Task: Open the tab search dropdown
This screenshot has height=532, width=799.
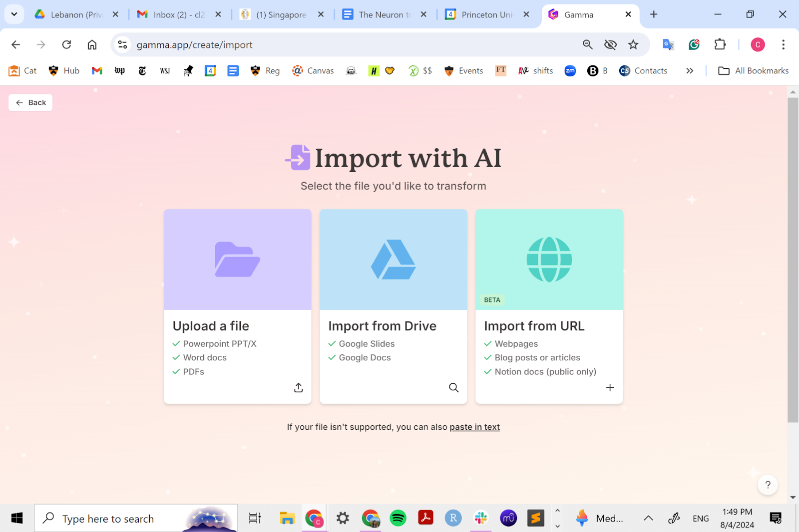Action: 14,14
